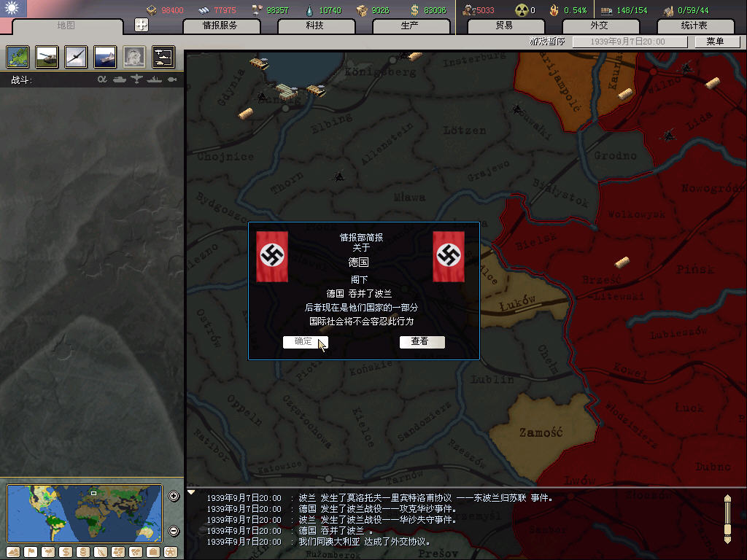Open the 情报服务 tab
Image resolution: width=747 pixels, height=560 pixels.
pos(221,26)
